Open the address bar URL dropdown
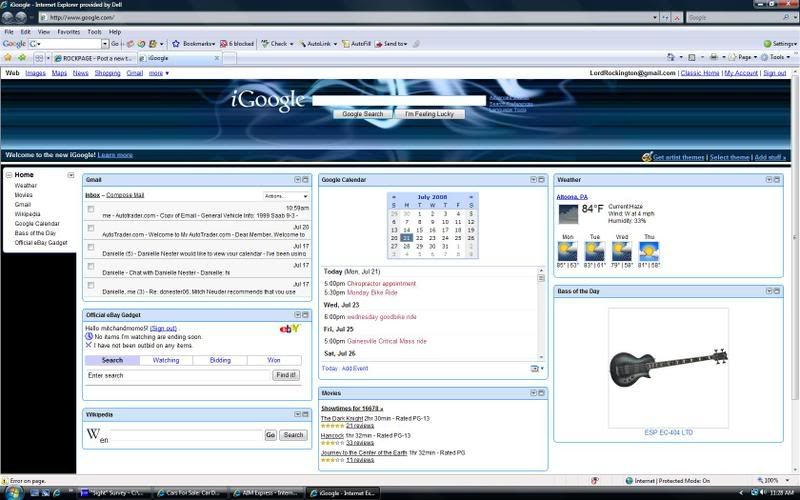This screenshot has width=800, height=500. click(x=655, y=17)
